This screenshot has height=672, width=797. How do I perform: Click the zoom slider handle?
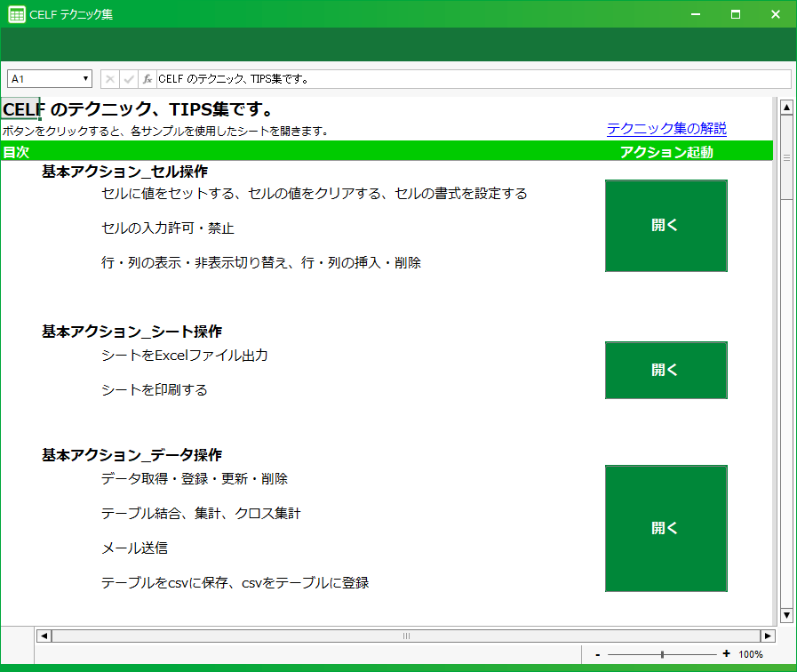pos(664,653)
